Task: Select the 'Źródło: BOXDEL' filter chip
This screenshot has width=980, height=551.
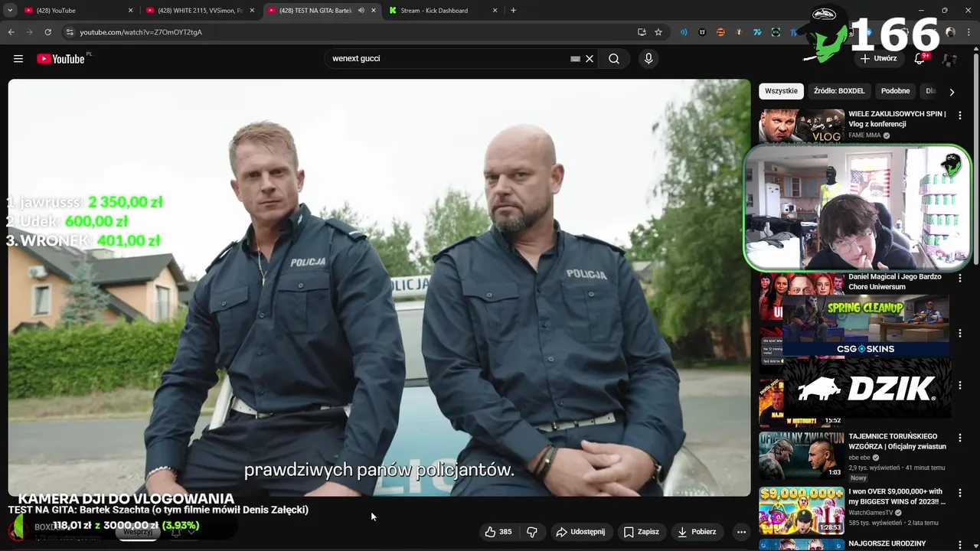Action: (x=839, y=91)
